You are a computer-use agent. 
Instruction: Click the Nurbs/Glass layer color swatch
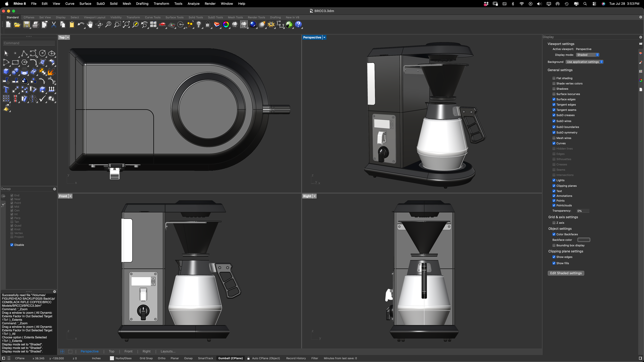click(112, 358)
